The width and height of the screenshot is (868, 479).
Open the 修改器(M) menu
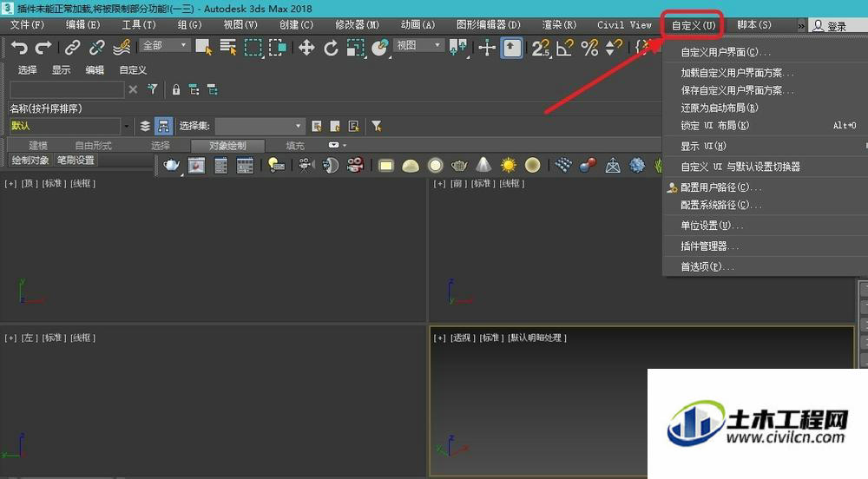click(x=357, y=25)
